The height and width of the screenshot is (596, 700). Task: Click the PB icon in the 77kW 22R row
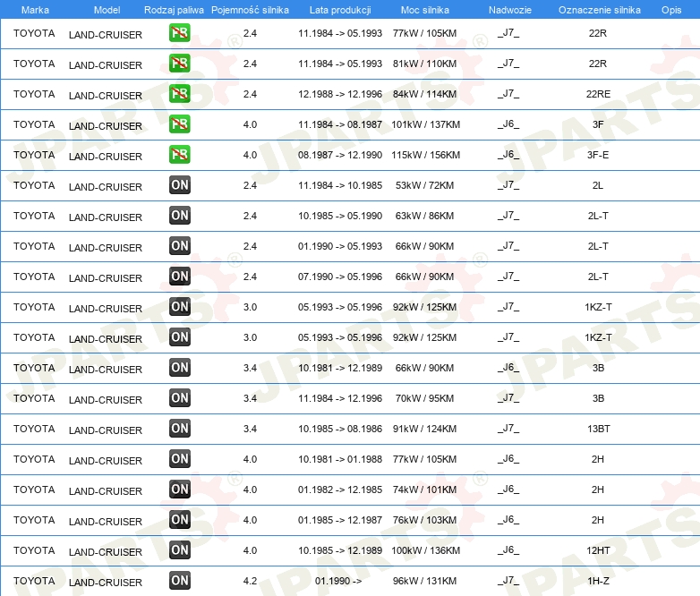[180, 33]
